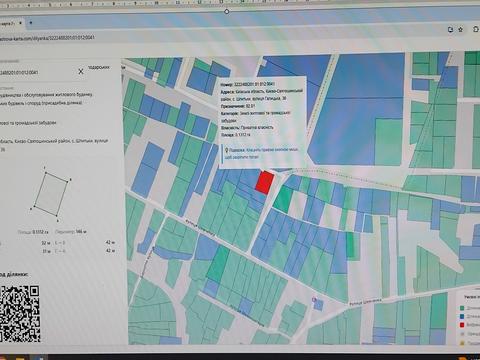Click the popup 'Власність' ownership line
This screenshot has width=480, height=360.
point(247,128)
